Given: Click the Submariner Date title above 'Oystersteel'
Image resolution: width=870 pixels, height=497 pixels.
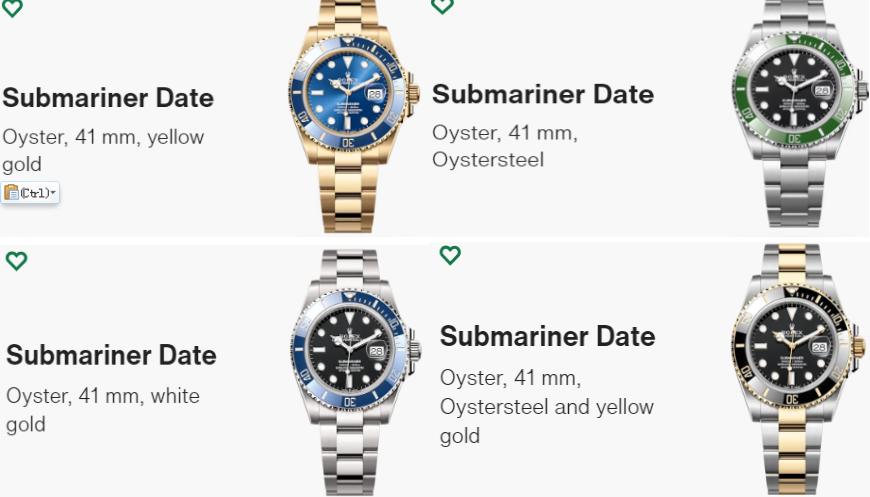Looking at the screenshot, I should pos(542,95).
